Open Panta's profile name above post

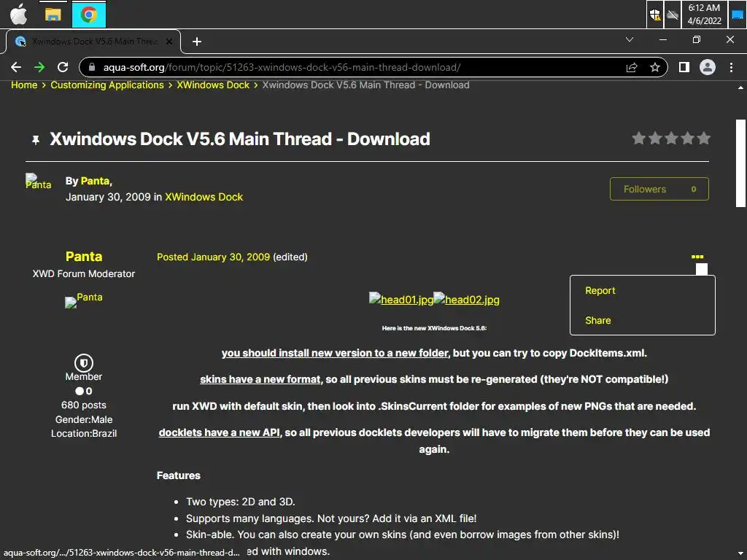tap(84, 257)
